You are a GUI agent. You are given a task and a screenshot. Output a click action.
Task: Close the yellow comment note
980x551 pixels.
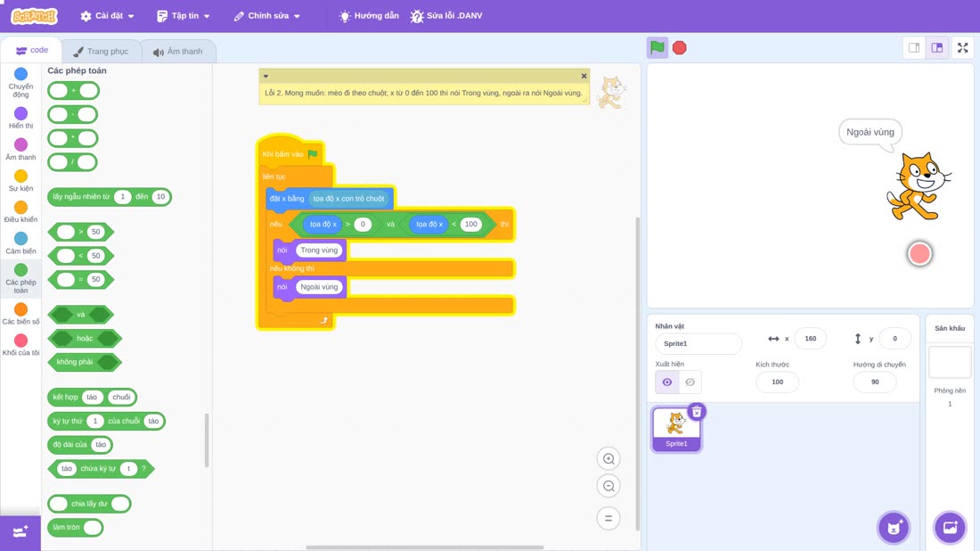[584, 77]
